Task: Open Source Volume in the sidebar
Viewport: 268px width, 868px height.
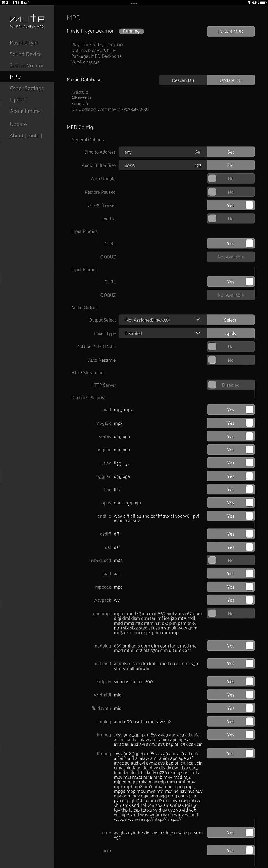Action: pos(27,65)
